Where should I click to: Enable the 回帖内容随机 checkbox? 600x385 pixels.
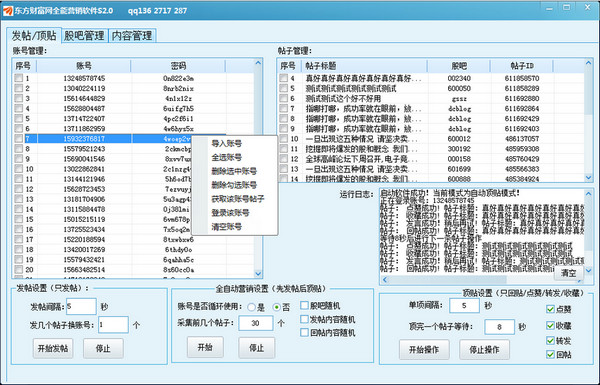[x=304, y=332]
